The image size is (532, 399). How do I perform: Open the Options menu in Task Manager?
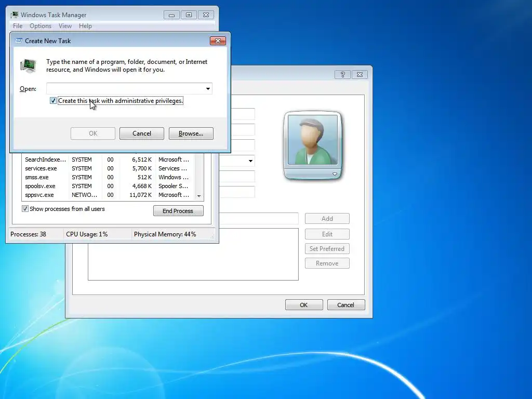[41, 26]
